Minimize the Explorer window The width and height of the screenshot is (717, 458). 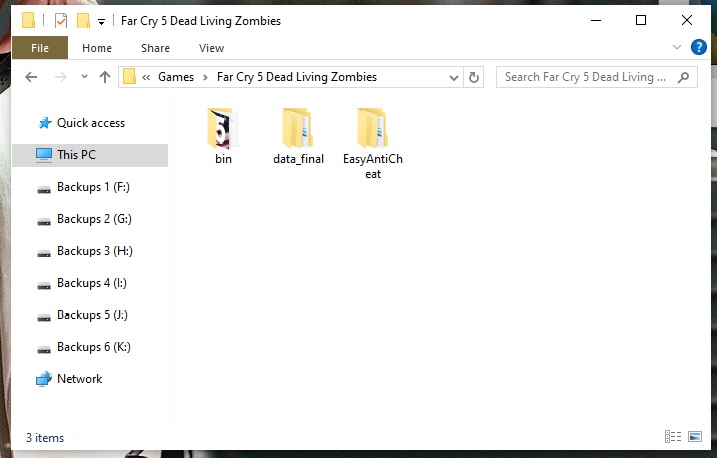coord(596,20)
